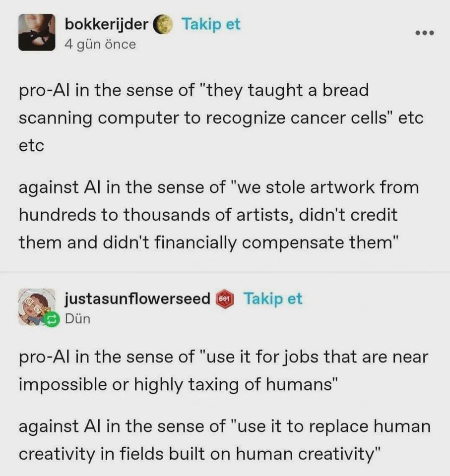Screen dimensions: 450x476
Task: Open the three-dot post options menu
Action: click(425, 33)
